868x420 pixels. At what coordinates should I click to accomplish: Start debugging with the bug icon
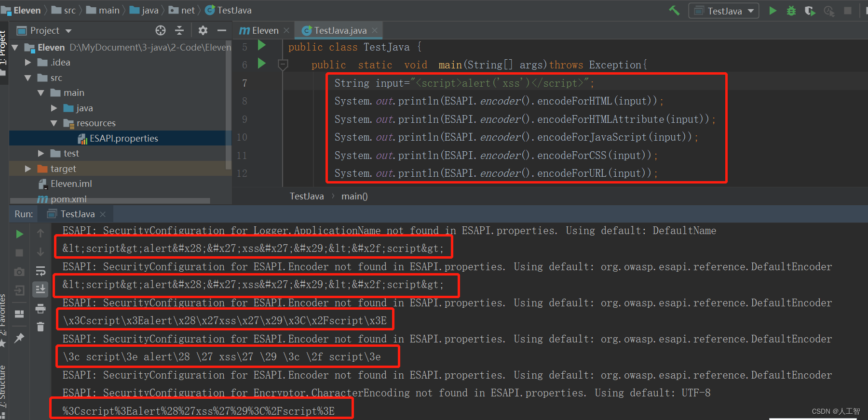pos(791,11)
